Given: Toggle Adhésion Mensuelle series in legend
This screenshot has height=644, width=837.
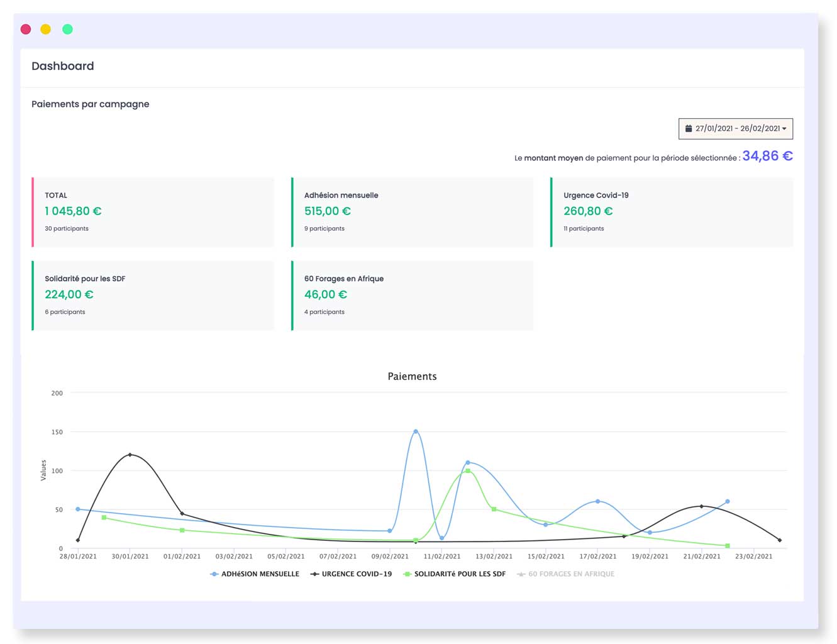Looking at the screenshot, I should coord(255,574).
